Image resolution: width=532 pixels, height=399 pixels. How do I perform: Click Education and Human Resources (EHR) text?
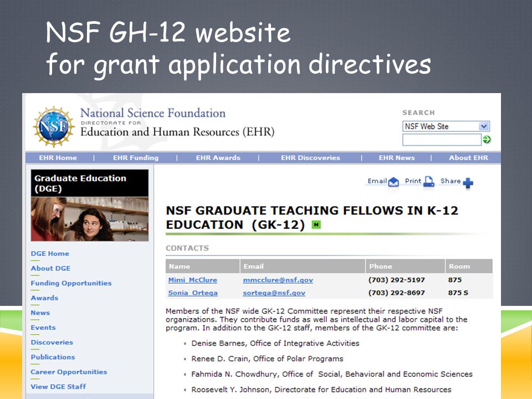[177, 132]
